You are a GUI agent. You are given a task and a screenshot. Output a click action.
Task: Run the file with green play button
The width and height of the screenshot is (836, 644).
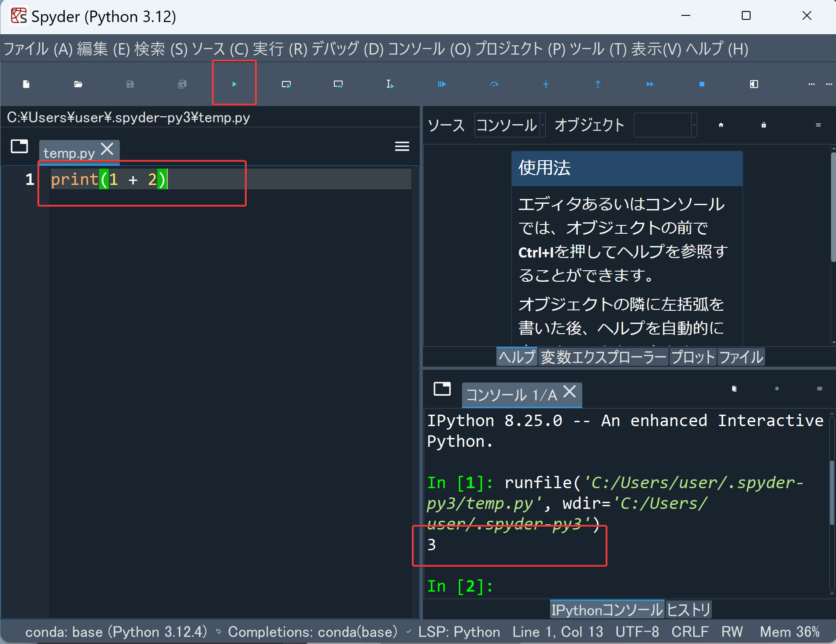(234, 84)
